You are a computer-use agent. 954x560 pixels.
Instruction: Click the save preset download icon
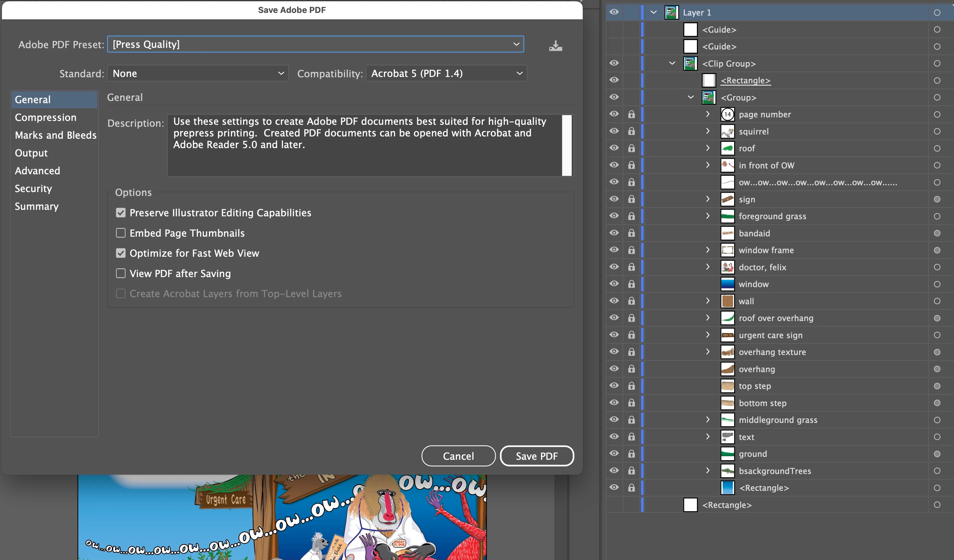pos(555,46)
